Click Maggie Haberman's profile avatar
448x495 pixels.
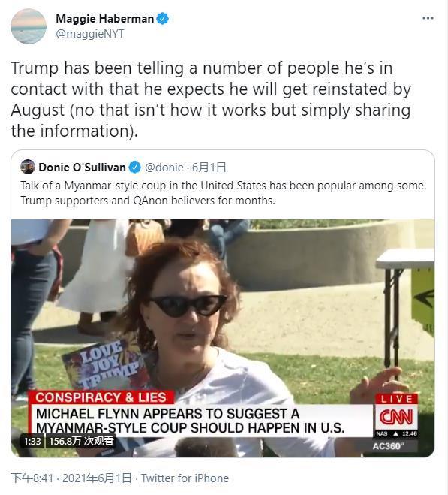[x=29, y=26]
